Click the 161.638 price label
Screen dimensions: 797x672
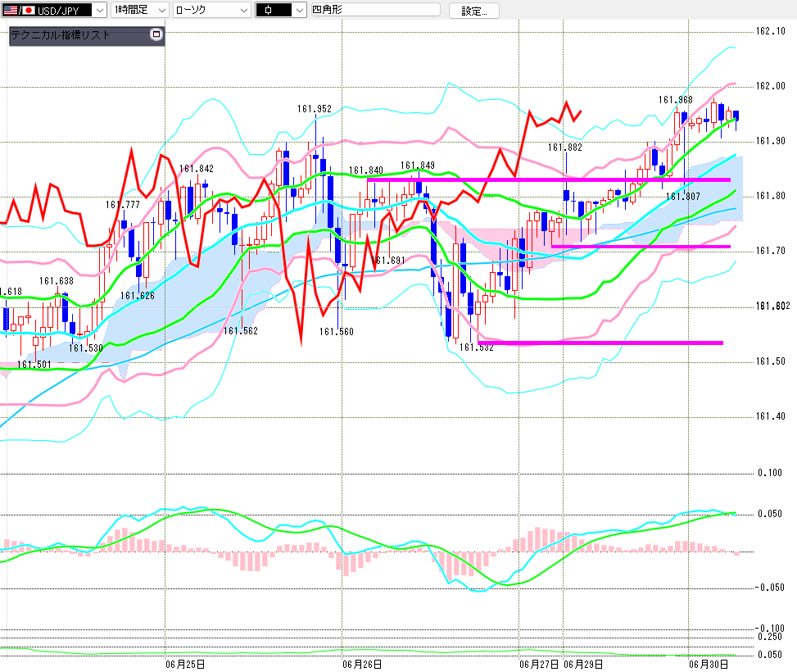coord(56,281)
